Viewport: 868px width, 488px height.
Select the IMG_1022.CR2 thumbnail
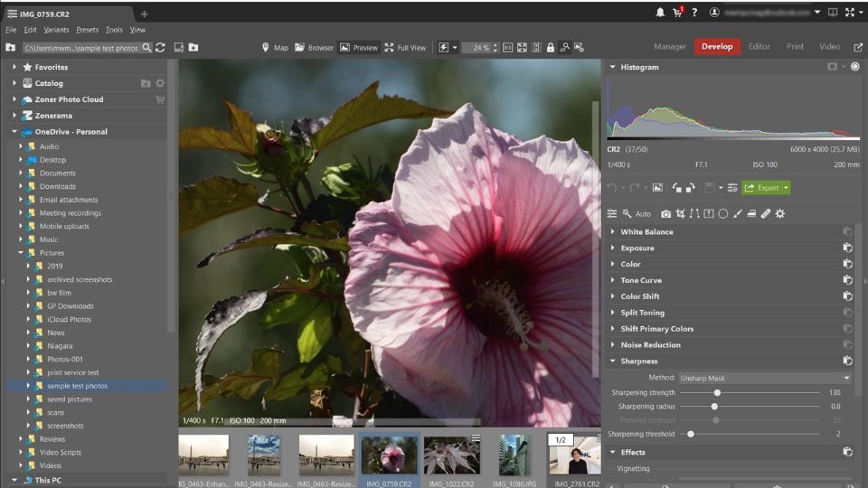point(452,455)
